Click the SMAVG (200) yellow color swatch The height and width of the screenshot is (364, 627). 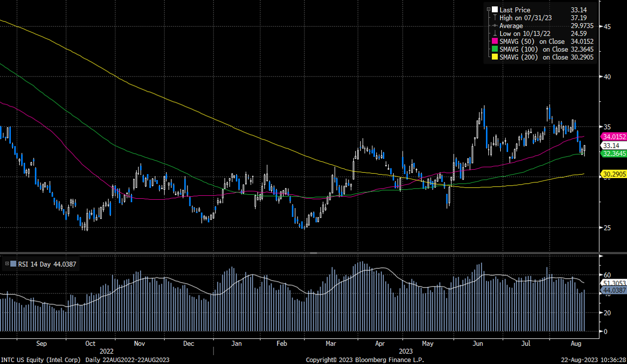pyautogui.click(x=494, y=57)
